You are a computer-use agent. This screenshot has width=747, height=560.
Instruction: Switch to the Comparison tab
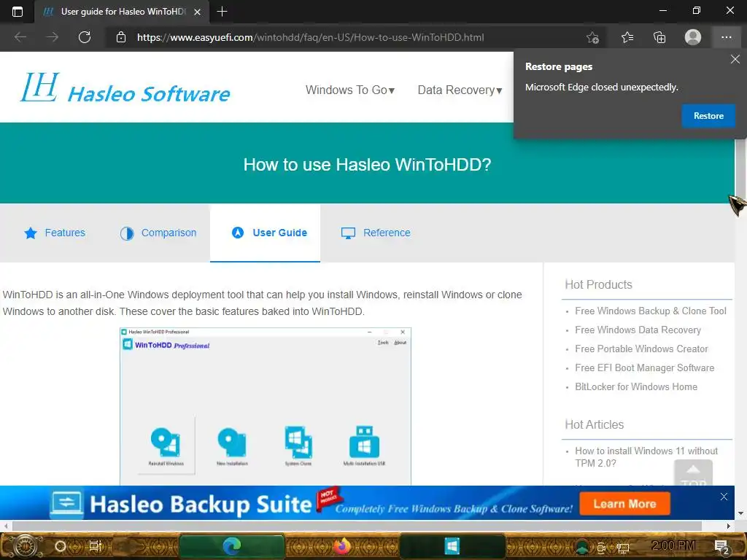pos(158,233)
